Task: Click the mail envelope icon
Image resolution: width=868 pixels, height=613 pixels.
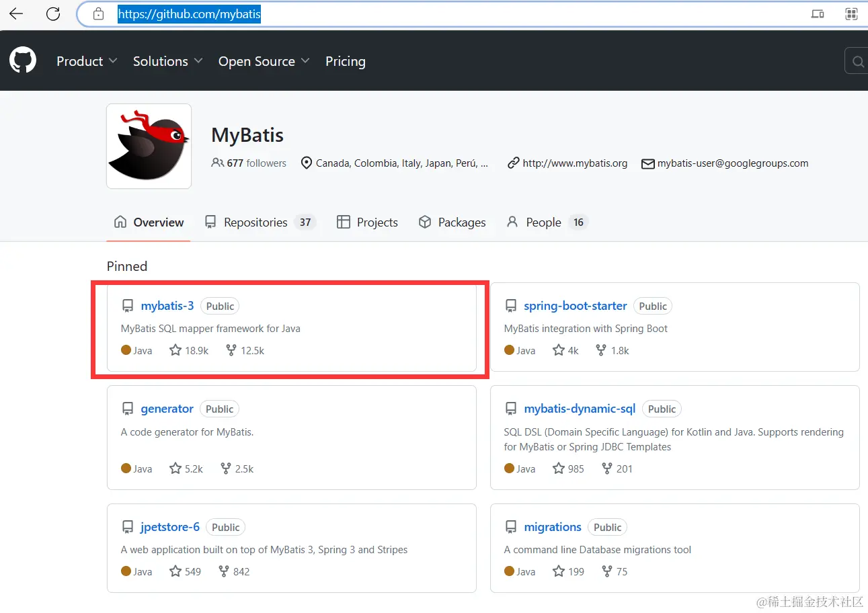Action: tap(647, 163)
